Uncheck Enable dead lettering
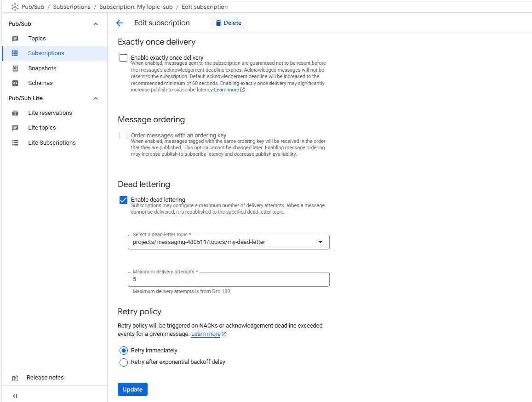Screen dimensions: 532x402 click(x=123, y=200)
